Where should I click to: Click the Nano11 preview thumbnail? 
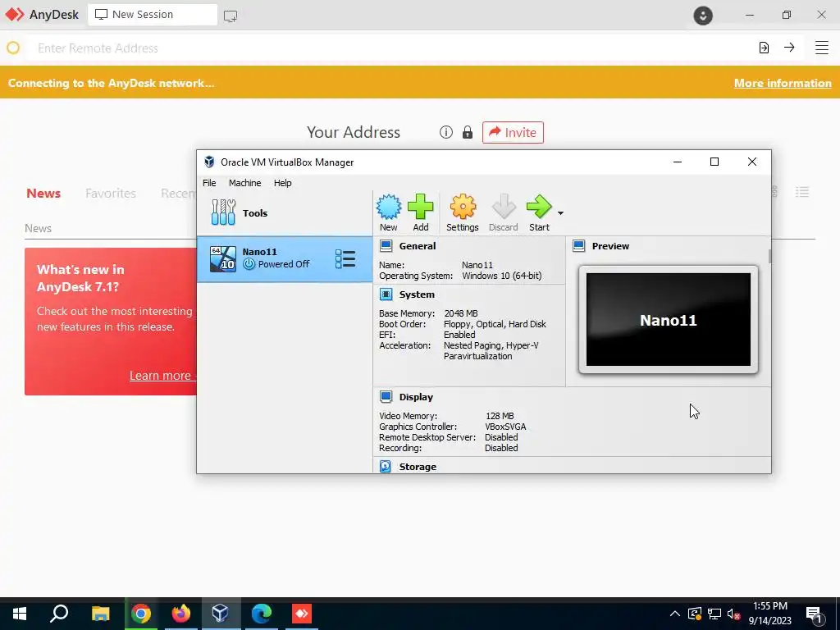(669, 320)
